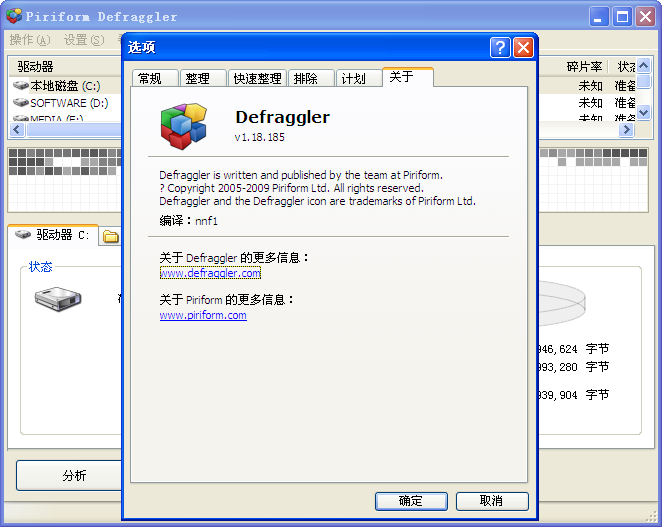The height and width of the screenshot is (527, 662).
Task: Click the hard drive icon in status panel
Action: click(x=58, y=298)
